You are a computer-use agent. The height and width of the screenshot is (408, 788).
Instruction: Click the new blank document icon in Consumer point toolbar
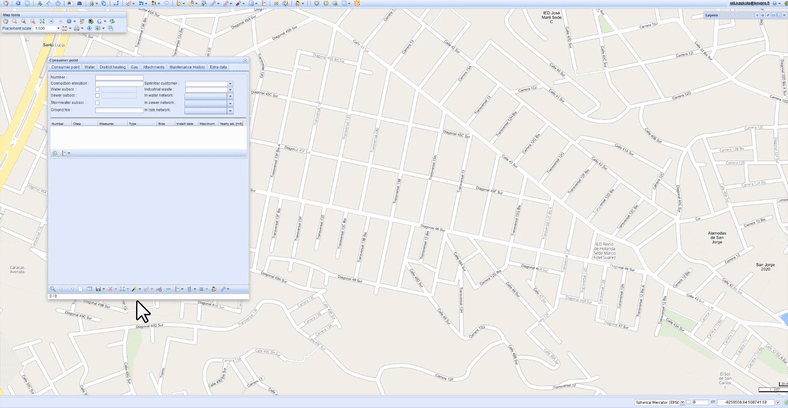click(x=80, y=289)
